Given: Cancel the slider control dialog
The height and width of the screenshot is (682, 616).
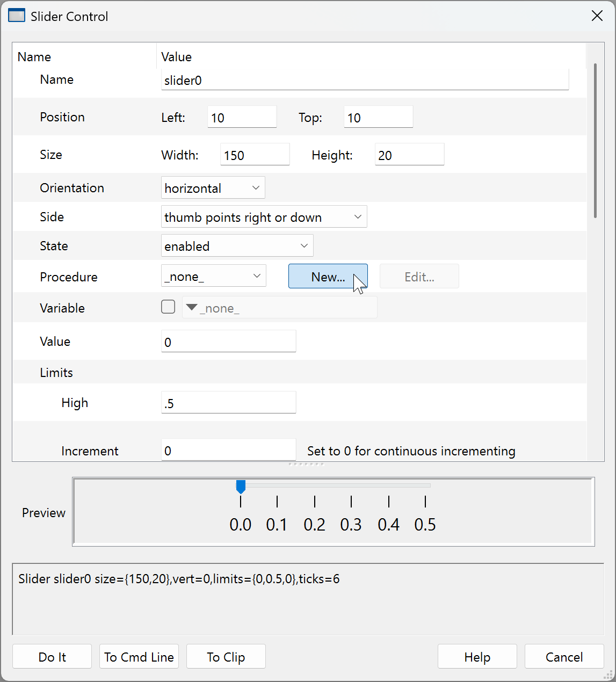Looking at the screenshot, I should [564, 657].
